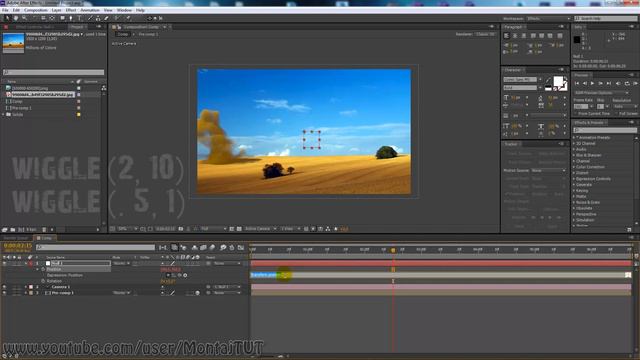
Task: Toggle visibility eye of Pre-comp 1 layer
Action: tap(4, 293)
